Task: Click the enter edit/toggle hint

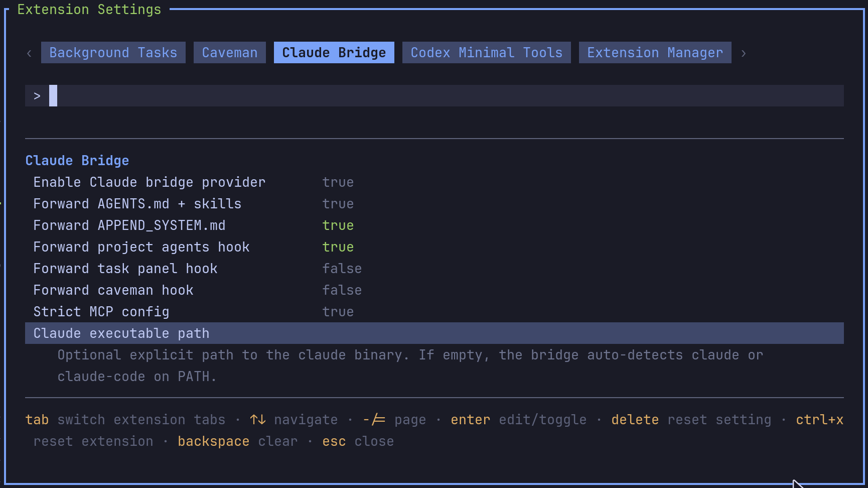Action: (x=519, y=420)
